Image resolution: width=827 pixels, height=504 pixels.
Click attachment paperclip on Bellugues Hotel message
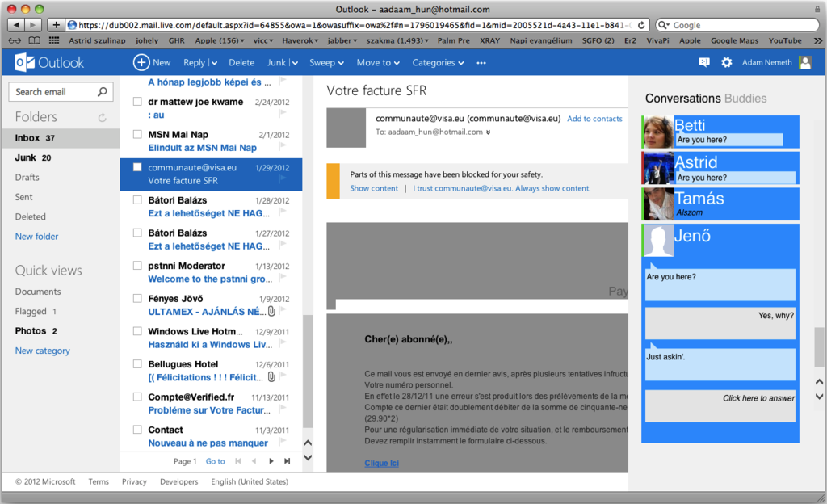pyautogui.click(x=271, y=377)
